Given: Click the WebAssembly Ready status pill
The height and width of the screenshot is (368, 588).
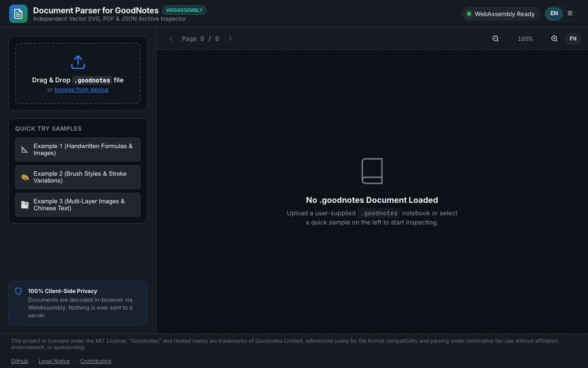Looking at the screenshot, I should coord(501,14).
